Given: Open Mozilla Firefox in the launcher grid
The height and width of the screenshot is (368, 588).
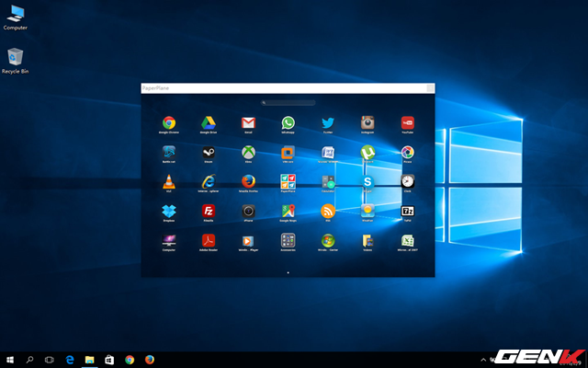Looking at the screenshot, I should click(248, 182).
